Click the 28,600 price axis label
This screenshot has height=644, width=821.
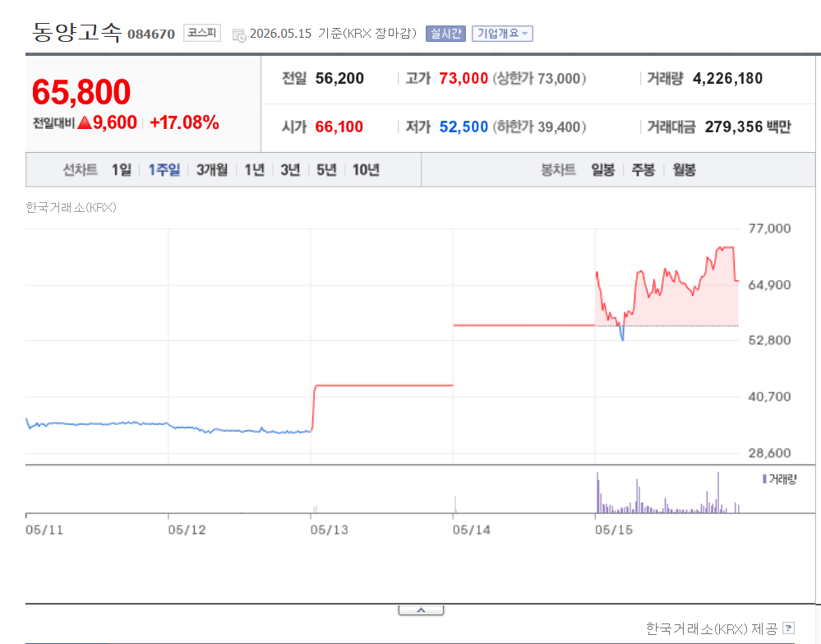click(x=769, y=453)
